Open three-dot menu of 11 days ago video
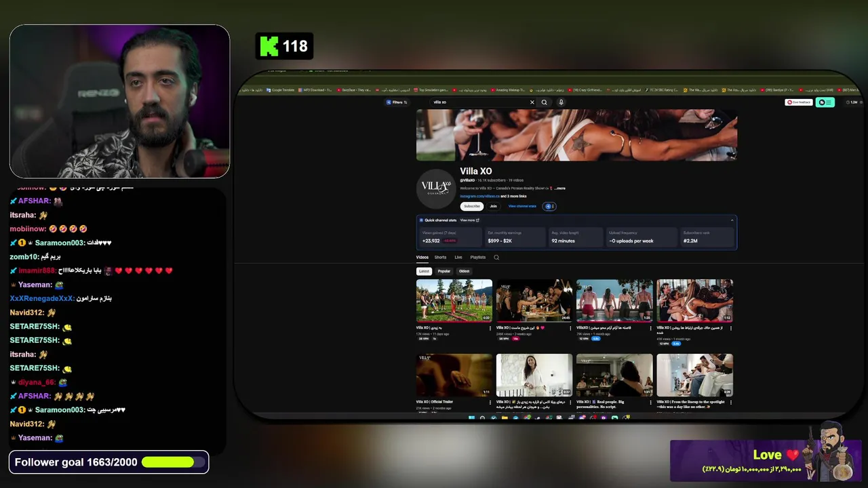 490,328
